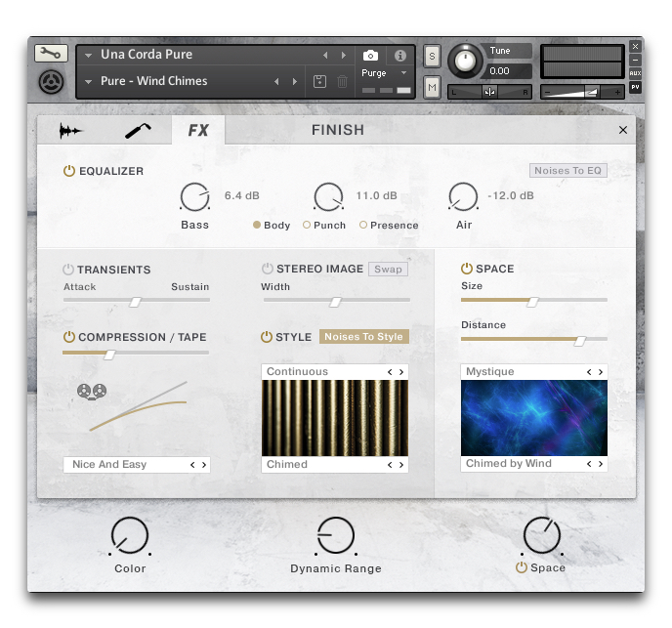672x628 pixels.
Task: Turn off the Space section power button
Action: (x=467, y=269)
